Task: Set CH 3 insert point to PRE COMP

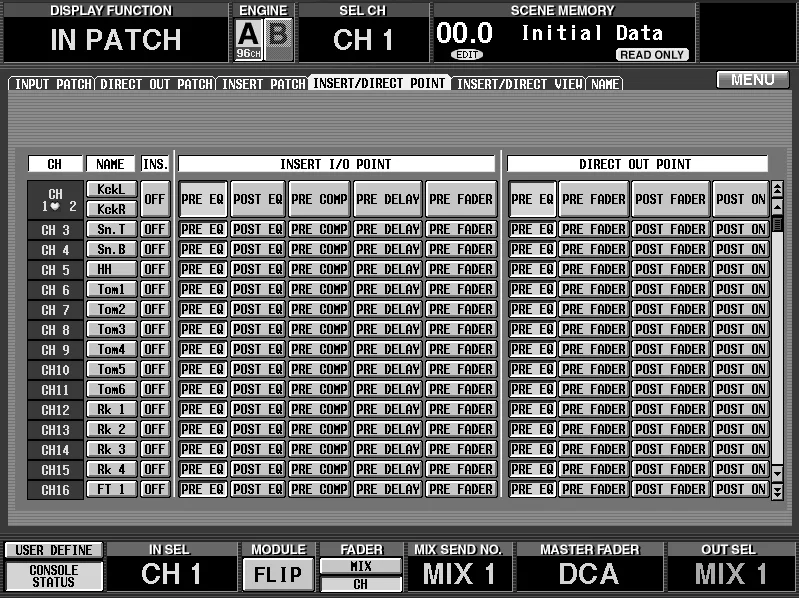Action: pos(319,230)
